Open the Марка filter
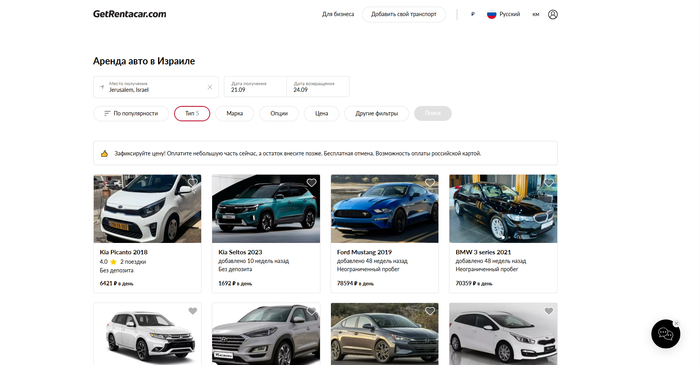Screen dimensions: 700x365 pos(234,113)
